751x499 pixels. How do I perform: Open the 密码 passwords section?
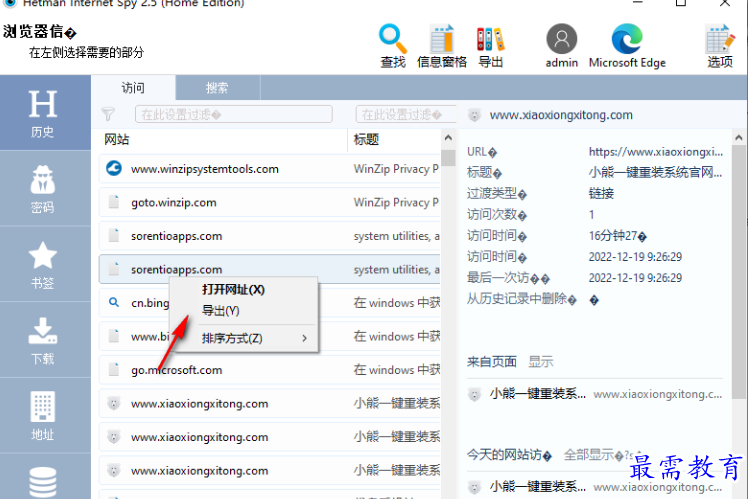click(x=45, y=189)
